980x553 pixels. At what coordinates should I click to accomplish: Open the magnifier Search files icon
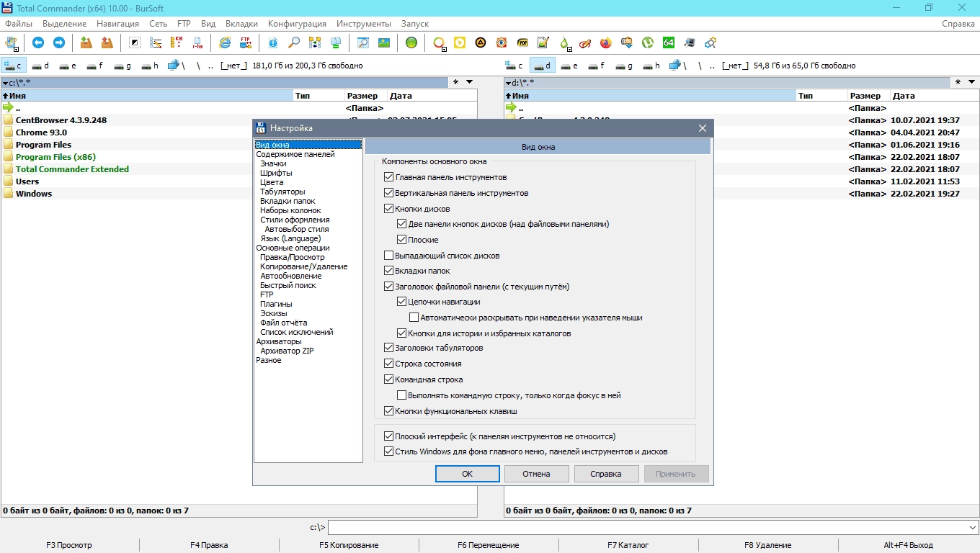pos(294,42)
